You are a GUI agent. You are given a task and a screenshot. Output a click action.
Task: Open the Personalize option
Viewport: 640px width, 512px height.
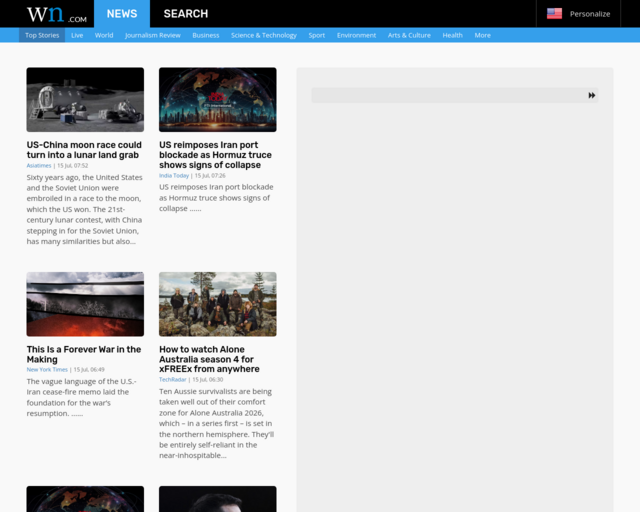[x=590, y=14]
